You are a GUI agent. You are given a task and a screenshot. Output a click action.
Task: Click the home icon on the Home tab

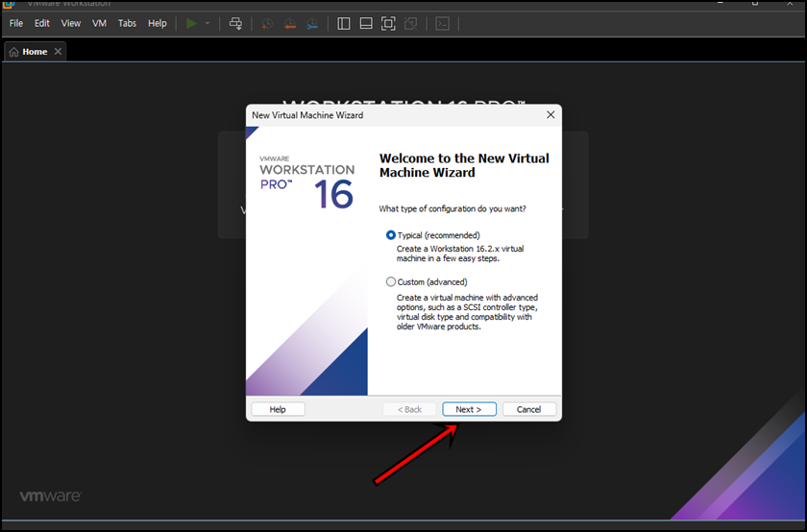[x=13, y=52]
